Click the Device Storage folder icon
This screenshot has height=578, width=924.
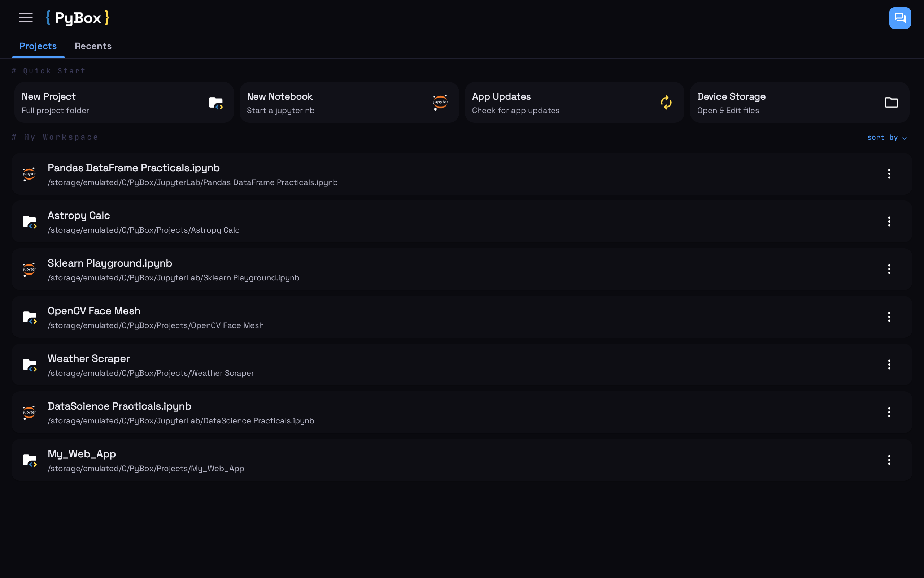(892, 103)
